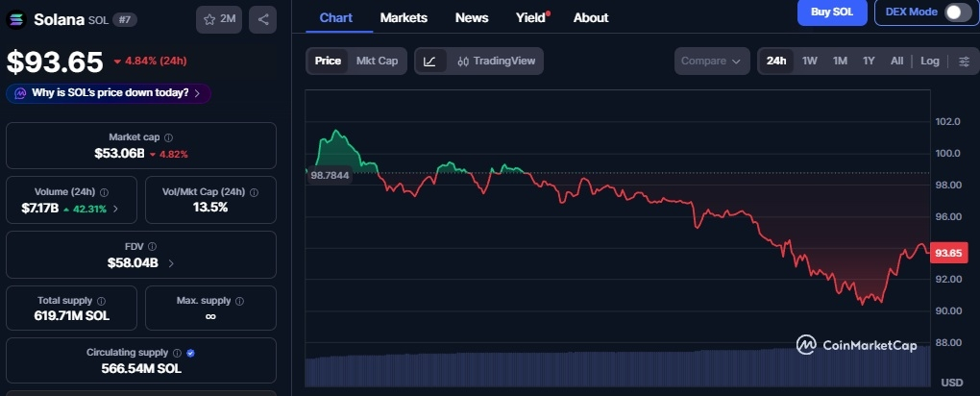Viewport: 980px width, 396px height.
Task: Click the #7 rank badge
Action: [x=125, y=19]
